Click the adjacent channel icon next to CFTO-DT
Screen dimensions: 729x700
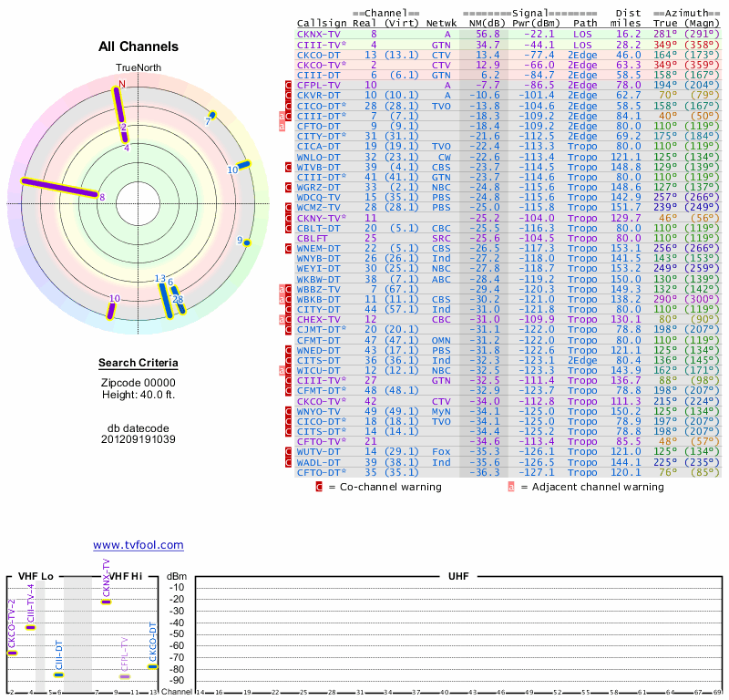pyautogui.click(x=282, y=126)
